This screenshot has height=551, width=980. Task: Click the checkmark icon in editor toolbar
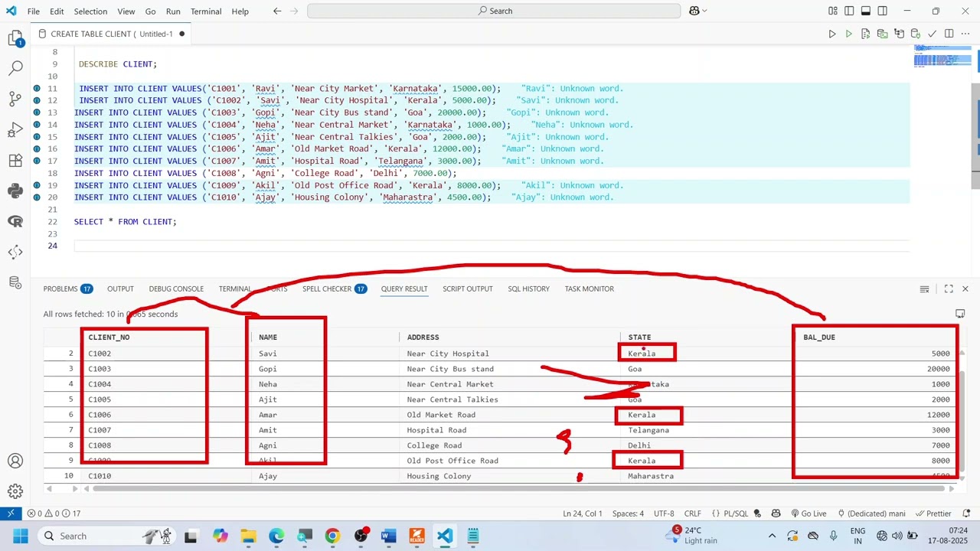[932, 34]
